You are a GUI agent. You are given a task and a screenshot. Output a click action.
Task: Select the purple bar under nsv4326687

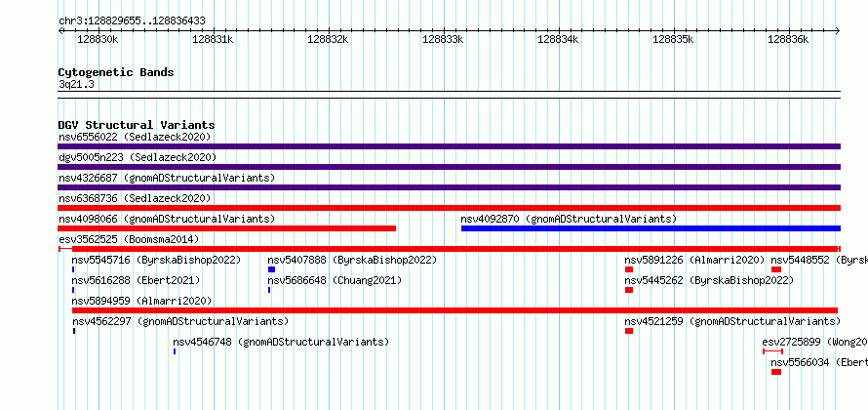[449, 187]
